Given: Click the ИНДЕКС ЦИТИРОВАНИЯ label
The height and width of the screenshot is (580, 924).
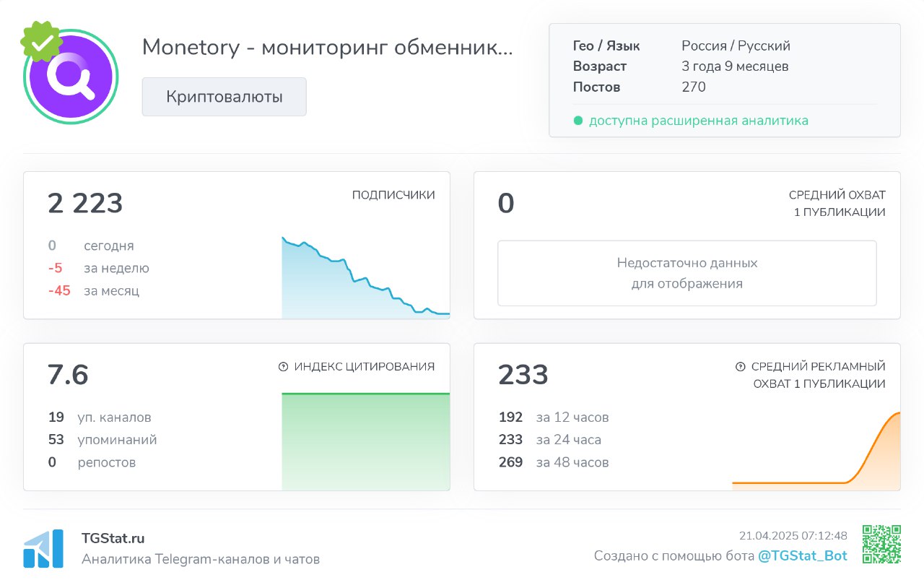Looking at the screenshot, I should [x=365, y=367].
